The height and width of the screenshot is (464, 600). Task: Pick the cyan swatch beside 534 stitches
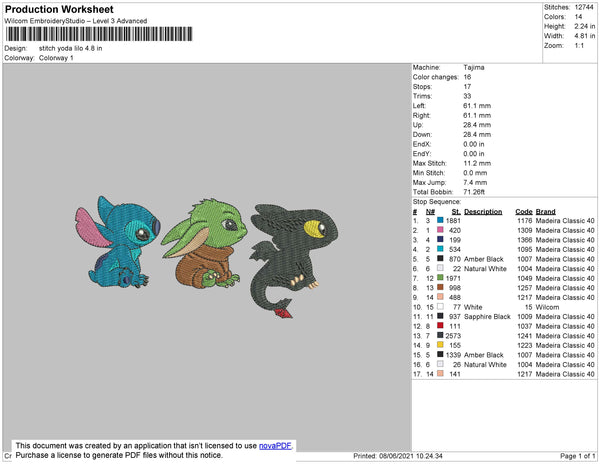point(440,249)
